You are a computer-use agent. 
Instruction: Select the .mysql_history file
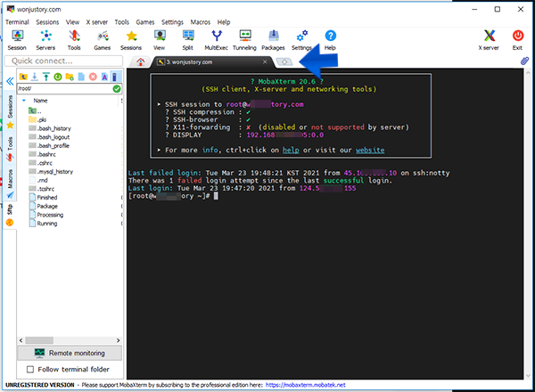point(51,171)
